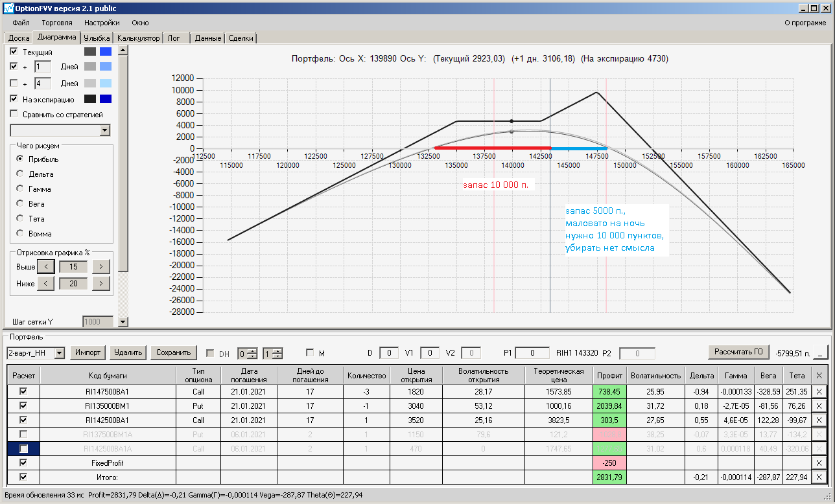Click the bright blue swatch beside Текущий
Image resolution: width=835 pixels, height=504 pixels.
pyautogui.click(x=106, y=52)
